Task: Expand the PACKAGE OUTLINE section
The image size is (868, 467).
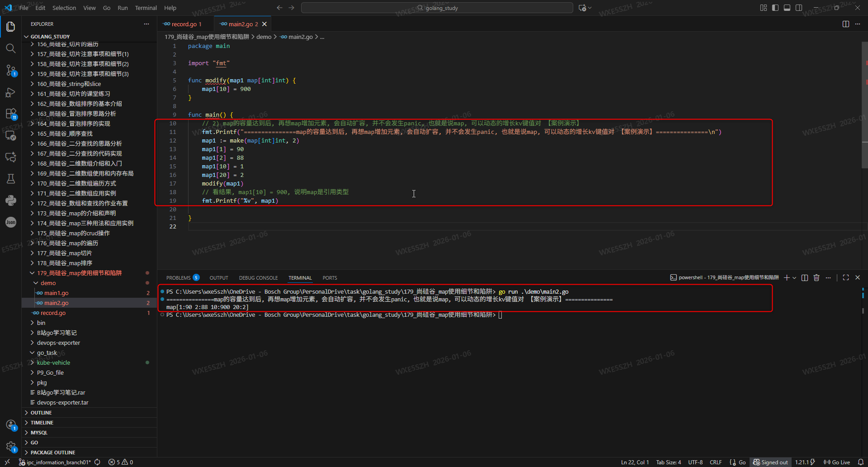Action: coord(90,453)
